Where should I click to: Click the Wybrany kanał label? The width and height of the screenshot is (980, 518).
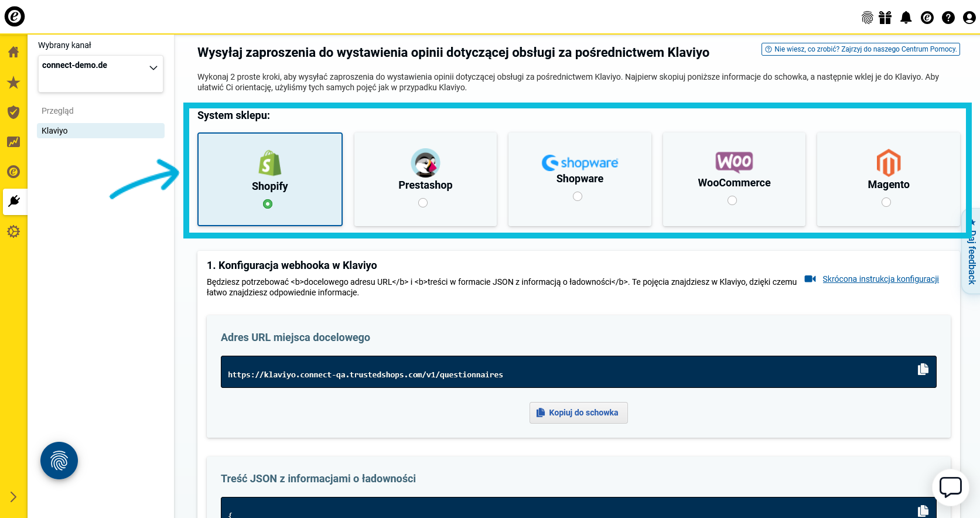click(64, 45)
